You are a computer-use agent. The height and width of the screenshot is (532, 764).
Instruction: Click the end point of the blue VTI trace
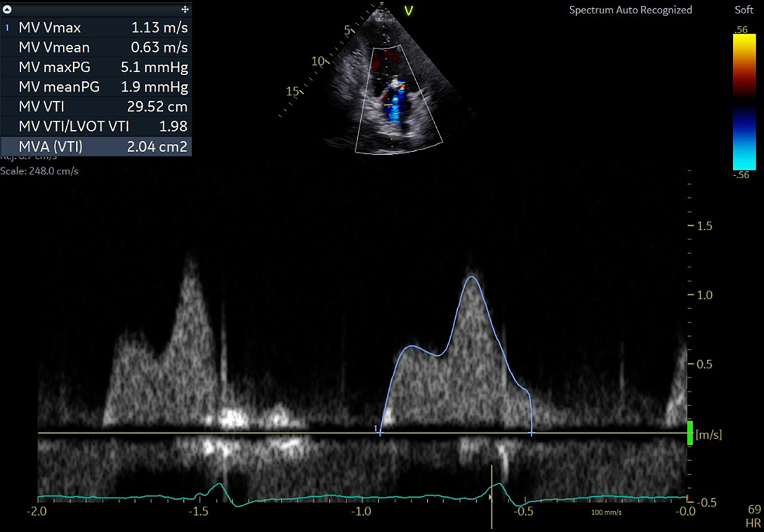(532, 433)
